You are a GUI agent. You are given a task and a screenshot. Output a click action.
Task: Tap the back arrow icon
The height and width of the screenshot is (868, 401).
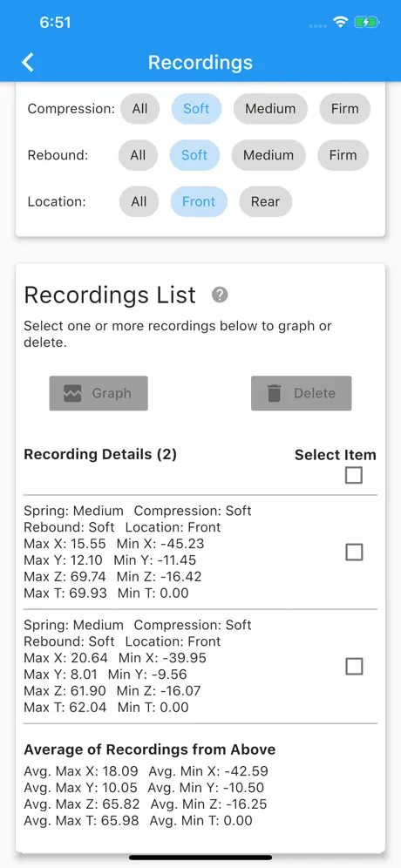[x=28, y=63]
